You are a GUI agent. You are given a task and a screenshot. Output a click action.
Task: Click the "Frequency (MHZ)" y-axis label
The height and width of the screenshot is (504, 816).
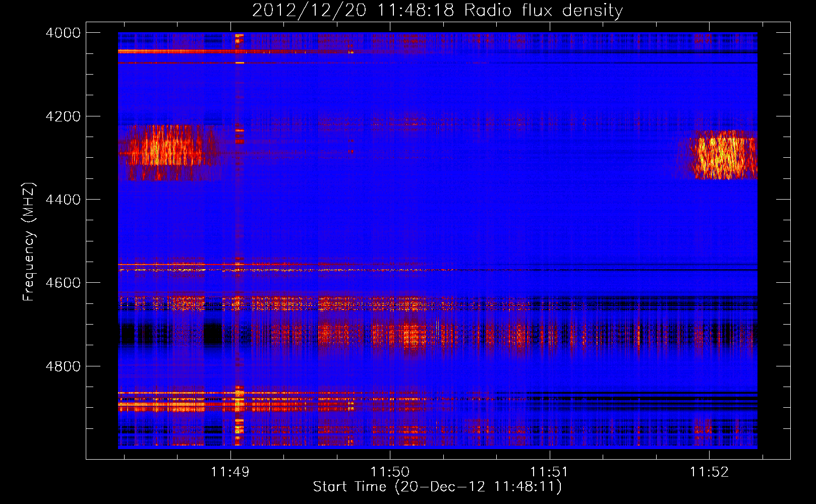pyautogui.click(x=29, y=242)
